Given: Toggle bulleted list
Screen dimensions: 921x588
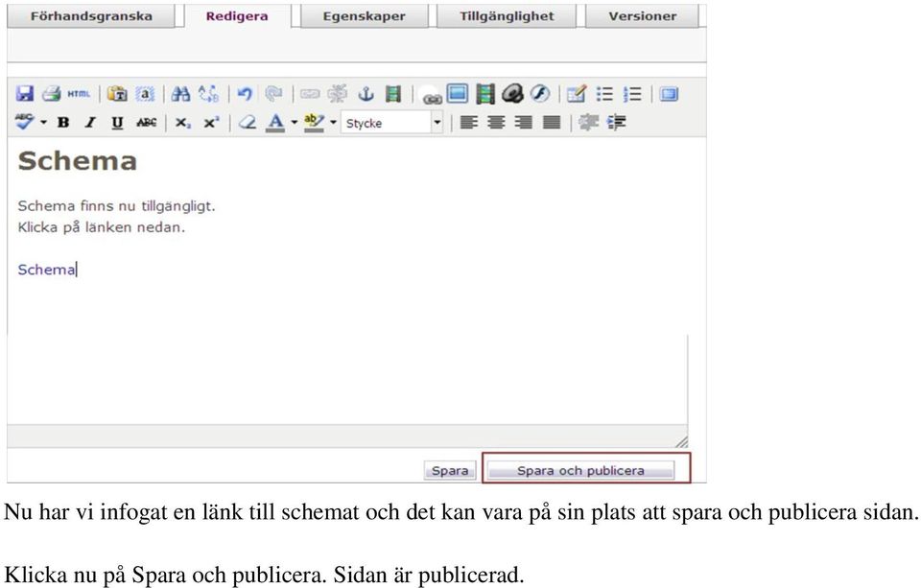Looking at the screenshot, I should [604, 94].
